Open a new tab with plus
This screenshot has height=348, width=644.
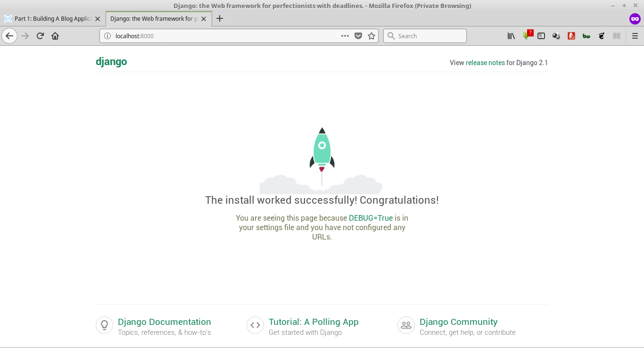220,19
